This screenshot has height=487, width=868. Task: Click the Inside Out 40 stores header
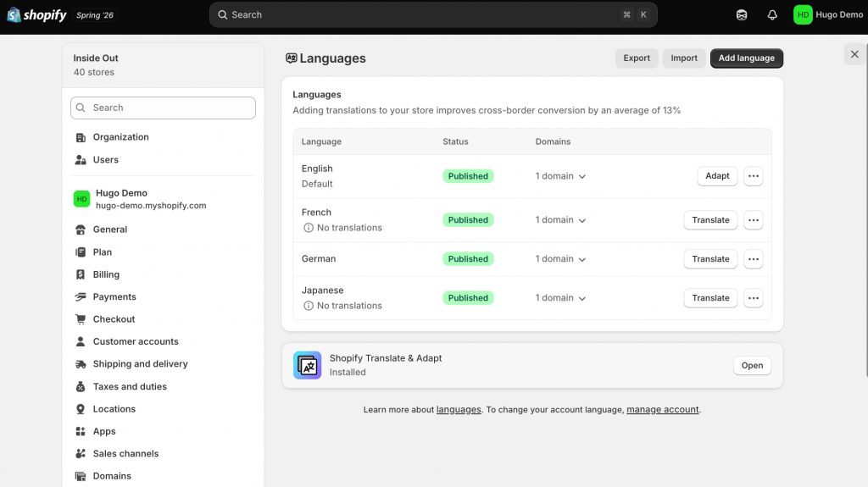point(163,65)
